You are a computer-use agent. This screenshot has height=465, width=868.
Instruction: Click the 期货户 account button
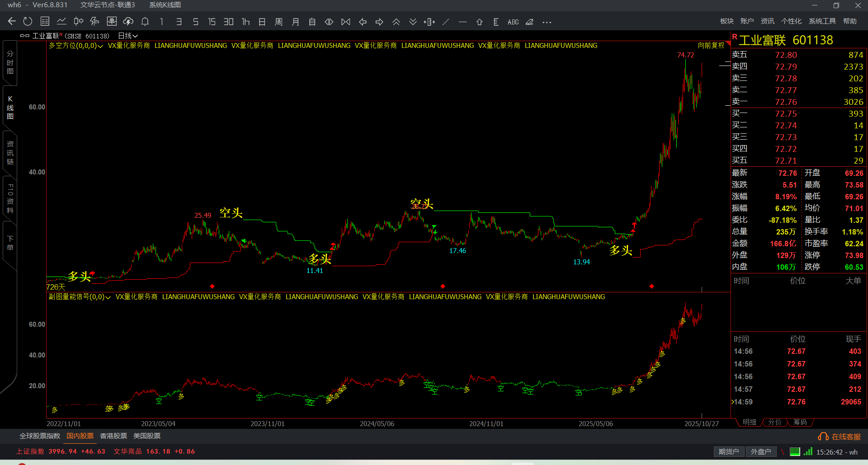728,451
